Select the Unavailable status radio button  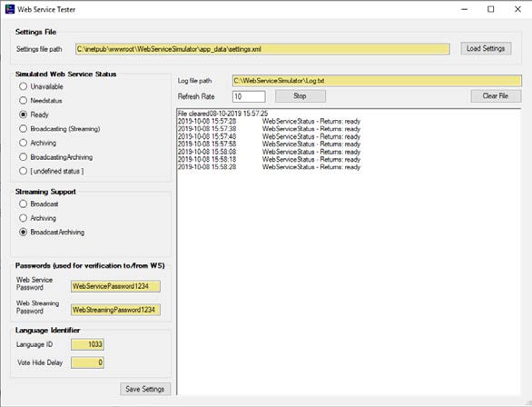pyautogui.click(x=23, y=86)
